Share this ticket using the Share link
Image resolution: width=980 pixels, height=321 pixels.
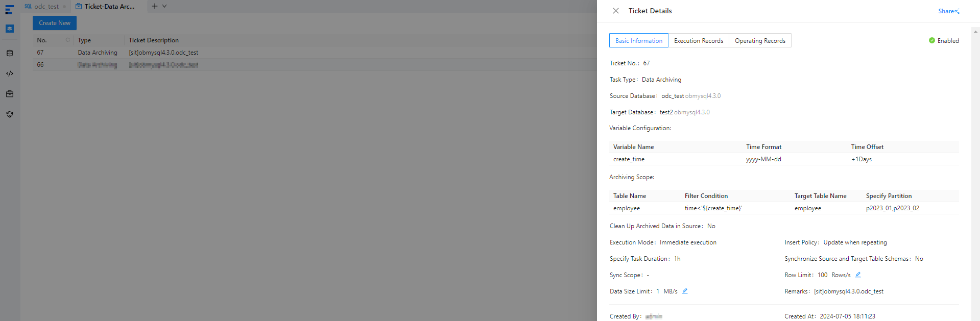(x=948, y=11)
